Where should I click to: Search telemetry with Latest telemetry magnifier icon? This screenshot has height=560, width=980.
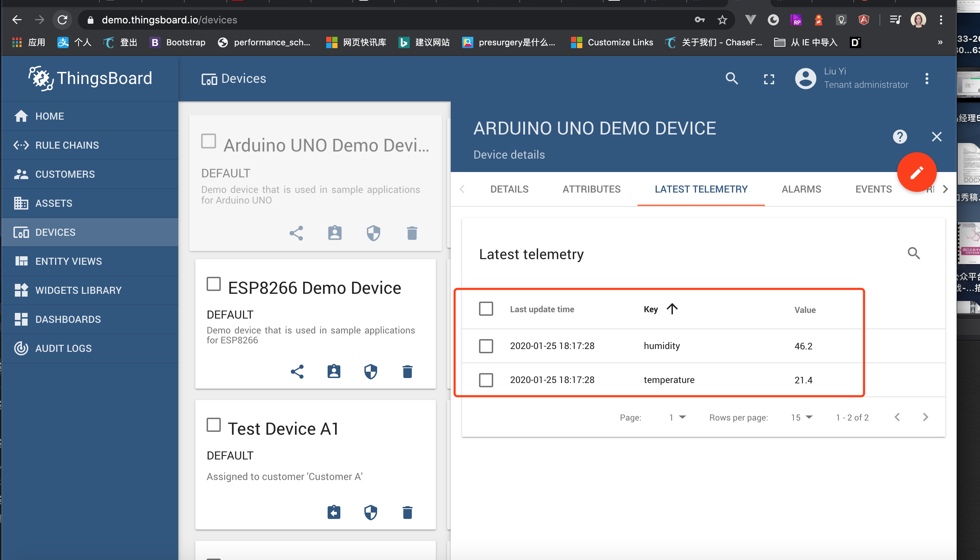(x=913, y=253)
